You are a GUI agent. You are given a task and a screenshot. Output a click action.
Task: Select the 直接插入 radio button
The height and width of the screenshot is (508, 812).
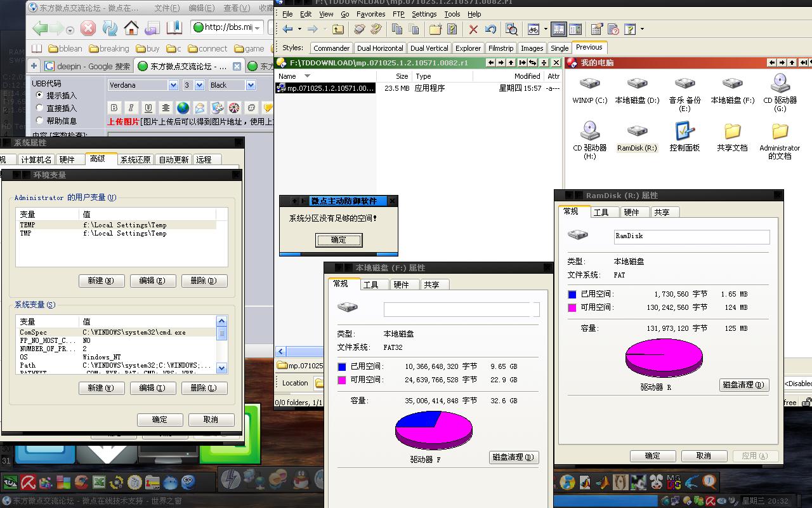[x=40, y=108]
